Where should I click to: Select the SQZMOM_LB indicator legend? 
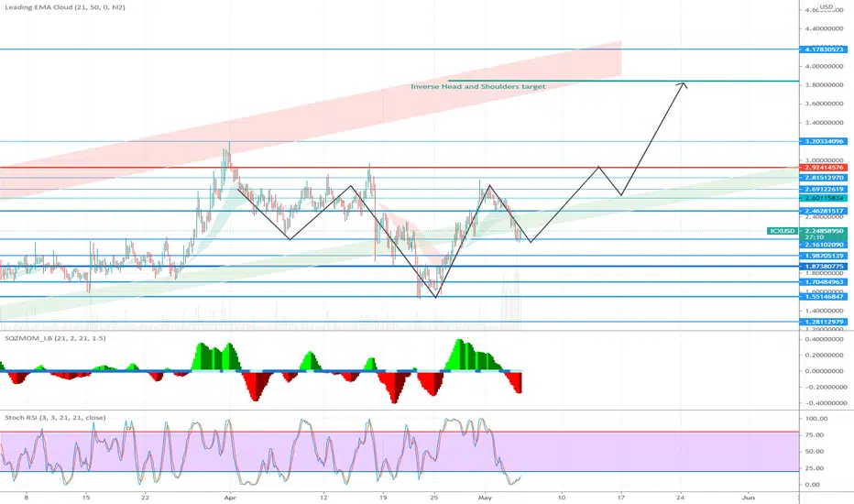[55, 338]
